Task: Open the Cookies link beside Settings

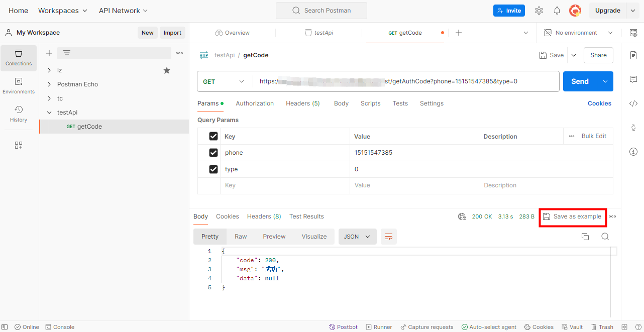Action: 599,103
